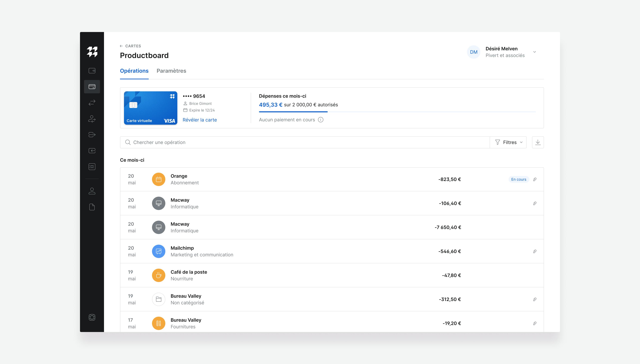Click the Pivert et associés company name
The width and height of the screenshot is (640, 364).
point(505,55)
